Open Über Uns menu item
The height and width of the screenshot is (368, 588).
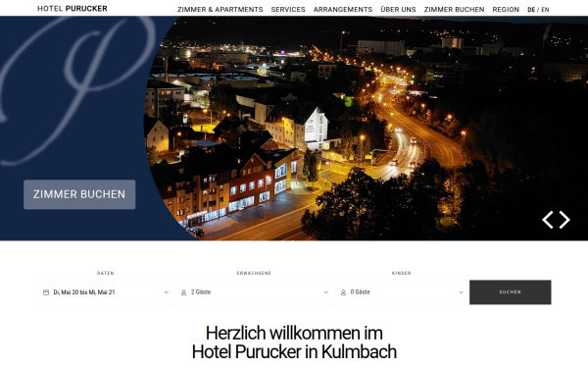[x=398, y=10]
